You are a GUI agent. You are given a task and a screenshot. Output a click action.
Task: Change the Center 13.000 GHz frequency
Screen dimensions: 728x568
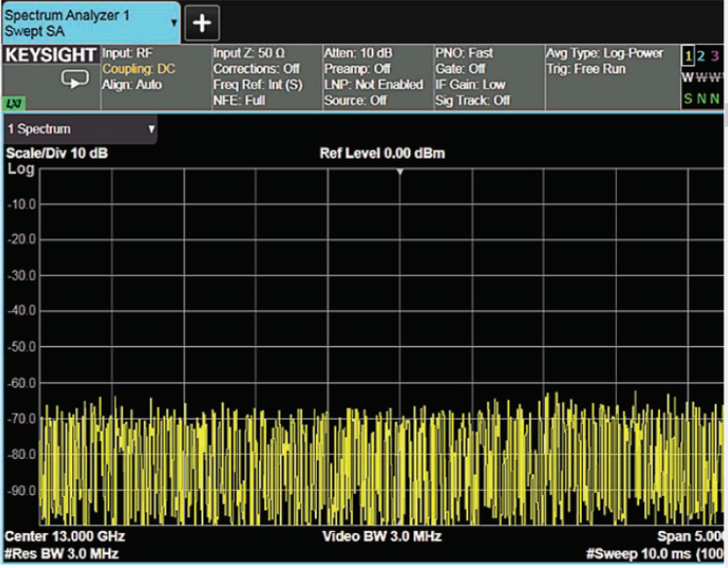(65, 537)
